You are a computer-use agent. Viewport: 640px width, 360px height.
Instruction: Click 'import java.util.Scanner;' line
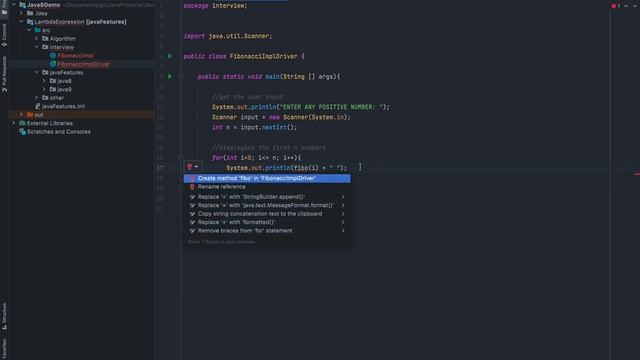tap(228, 36)
